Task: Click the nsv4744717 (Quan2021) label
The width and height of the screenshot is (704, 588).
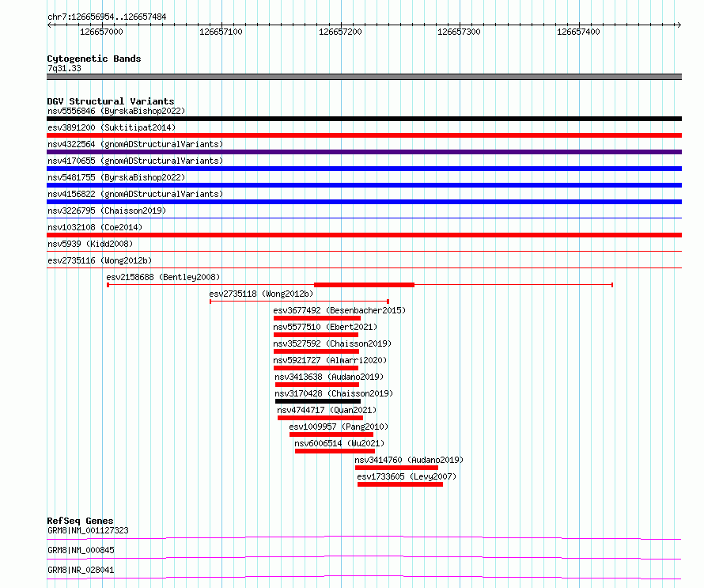Action: pyautogui.click(x=327, y=410)
